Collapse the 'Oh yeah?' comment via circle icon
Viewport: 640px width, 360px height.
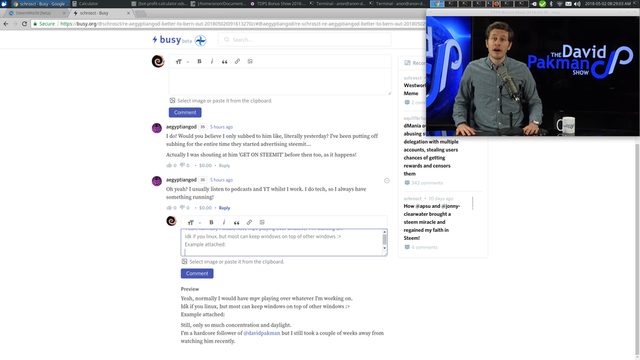pos(387,181)
